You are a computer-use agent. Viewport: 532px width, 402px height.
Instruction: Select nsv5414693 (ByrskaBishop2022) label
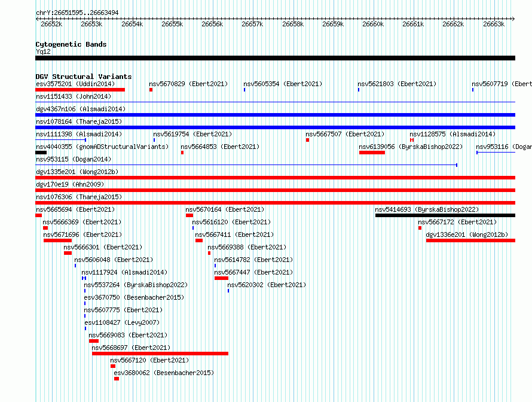[427, 209]
